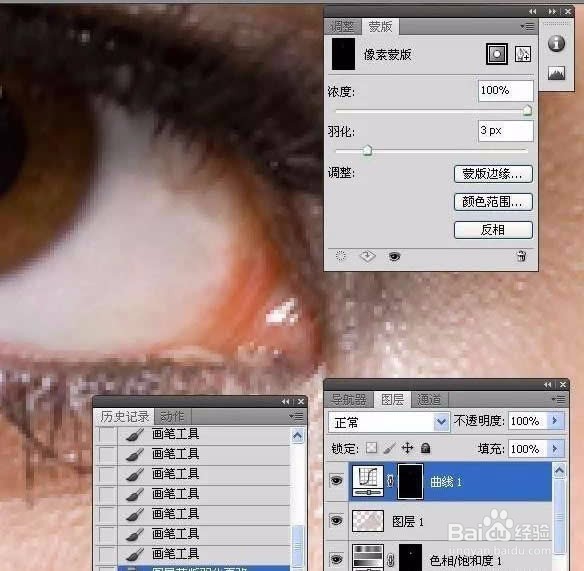Open the Layers panel options menu
This screenshot has height=571, width=584.
point(558,399)
